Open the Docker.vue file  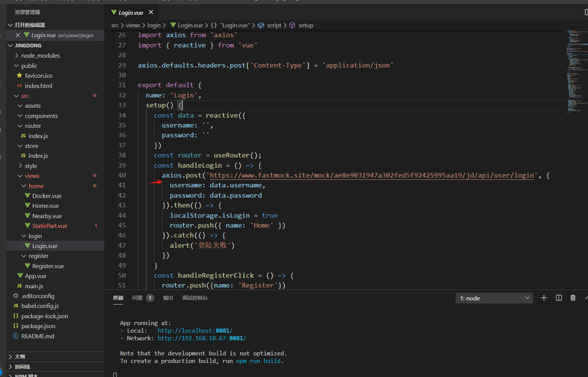click(x=47, y=196)
